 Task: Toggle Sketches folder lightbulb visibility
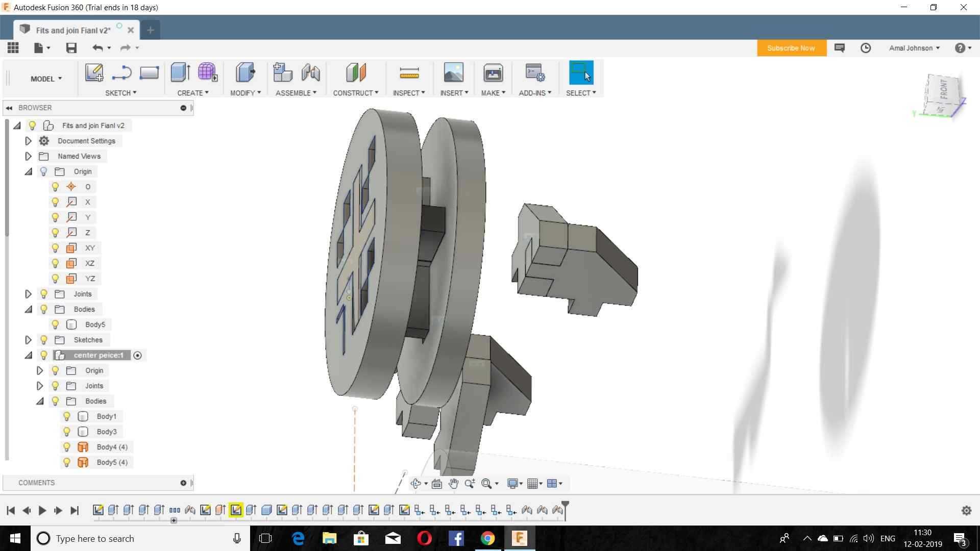pyautogui.click(x=44, y=340)
